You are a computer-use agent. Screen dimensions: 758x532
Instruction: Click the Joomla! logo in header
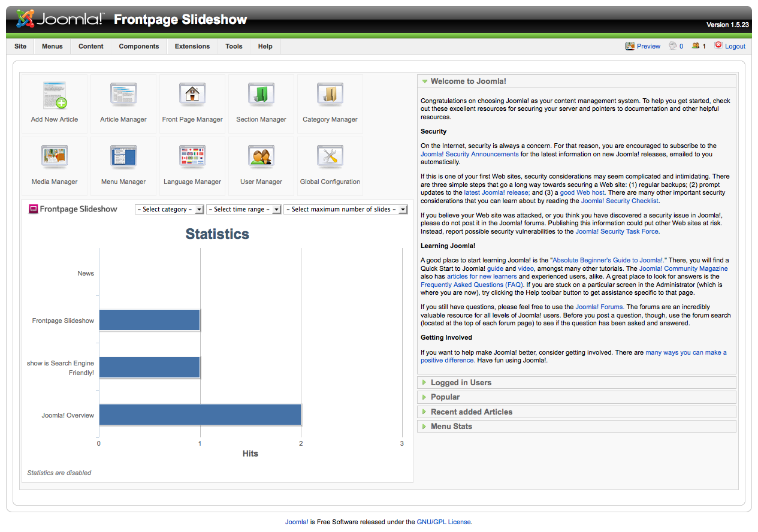click(60, 19)
